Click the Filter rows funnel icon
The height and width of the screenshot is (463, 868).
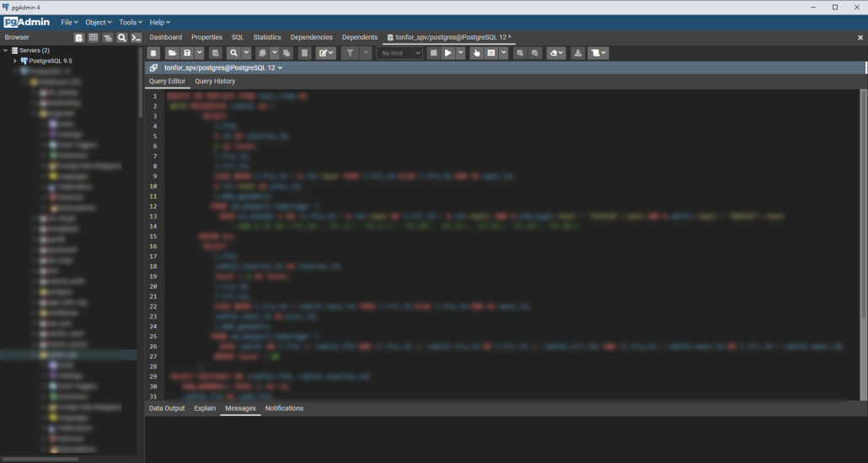349,53
